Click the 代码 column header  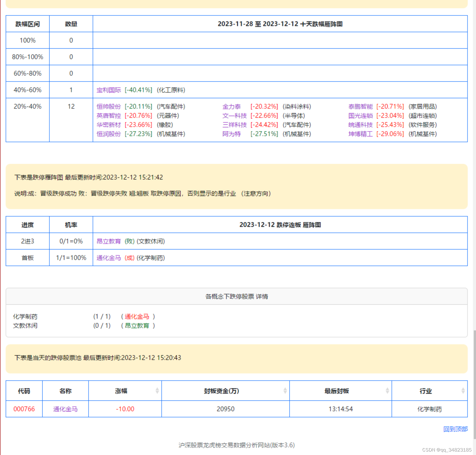pyautogui.click(x=24, y=391)
